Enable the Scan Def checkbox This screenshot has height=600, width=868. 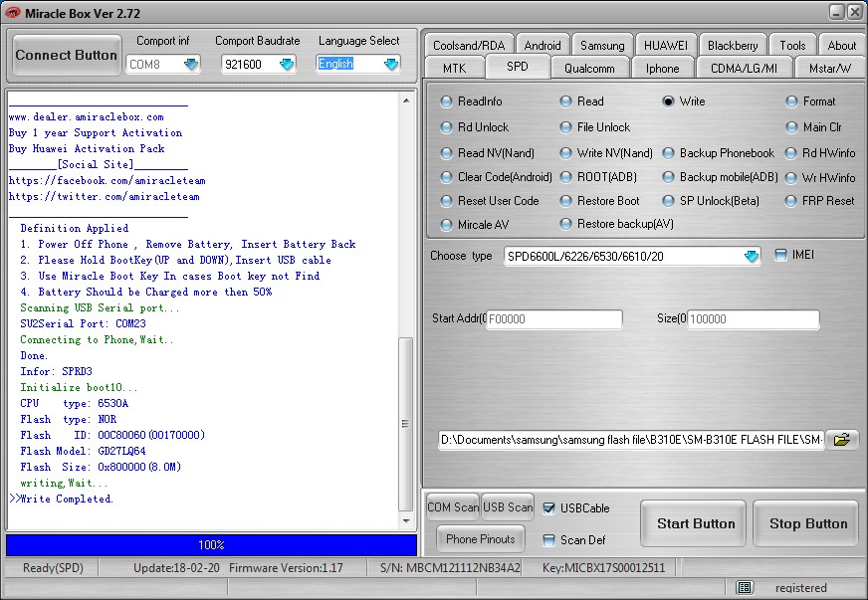tap(548, 540)
